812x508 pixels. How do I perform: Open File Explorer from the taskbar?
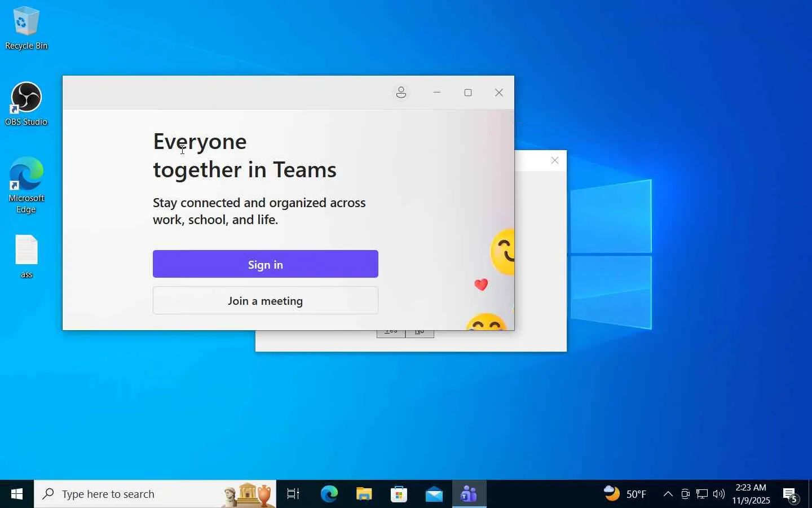[365, 494]
